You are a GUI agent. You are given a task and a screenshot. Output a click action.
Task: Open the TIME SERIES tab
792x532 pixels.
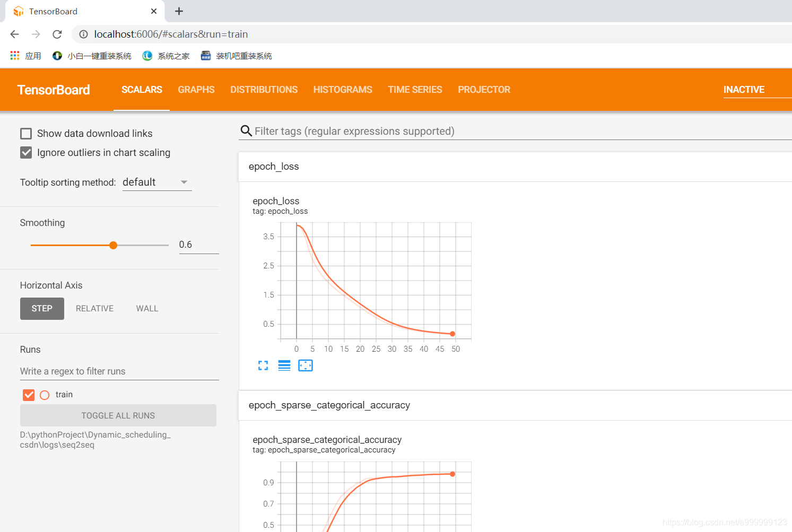415,90
